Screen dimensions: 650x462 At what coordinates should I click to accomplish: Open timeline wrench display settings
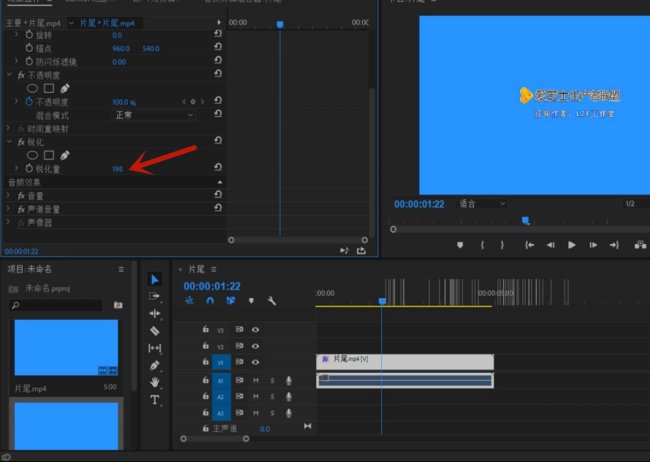[x=271, y=300]
